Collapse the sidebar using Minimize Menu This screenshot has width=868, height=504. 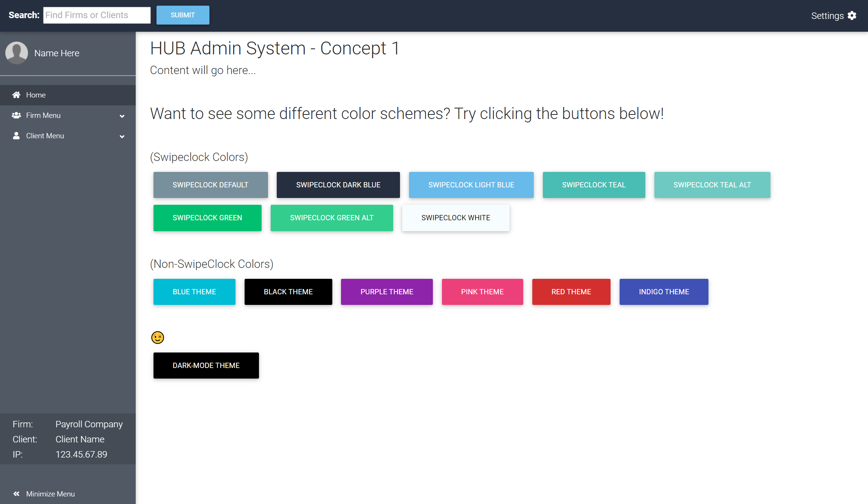(x=50, y=494)
